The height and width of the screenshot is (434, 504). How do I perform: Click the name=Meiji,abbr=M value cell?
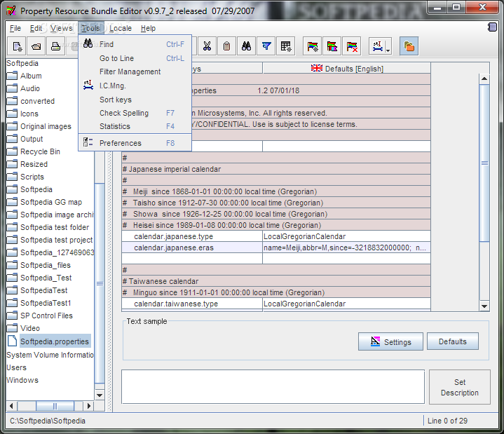coord(346,247)
